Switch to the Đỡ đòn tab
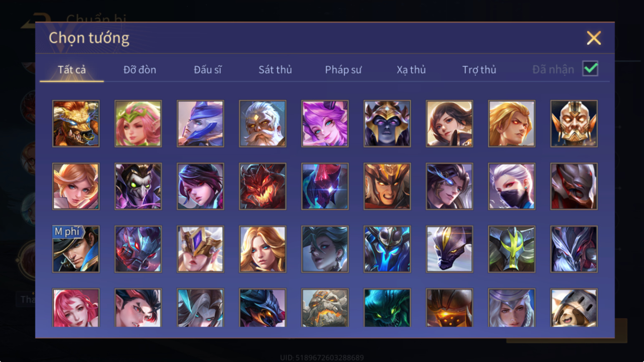644x362 pixels. [140, 70]
